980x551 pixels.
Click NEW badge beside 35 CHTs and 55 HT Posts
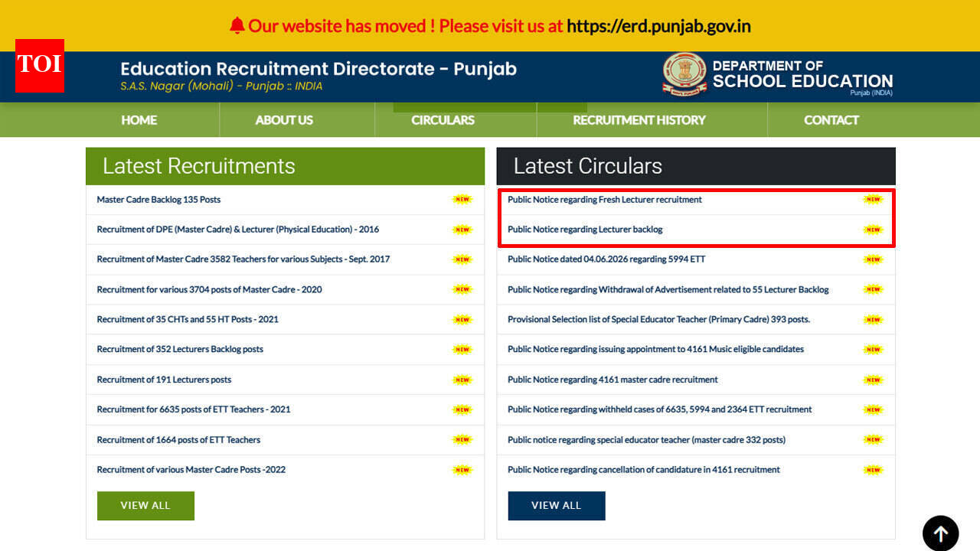[x=462, y=320]
